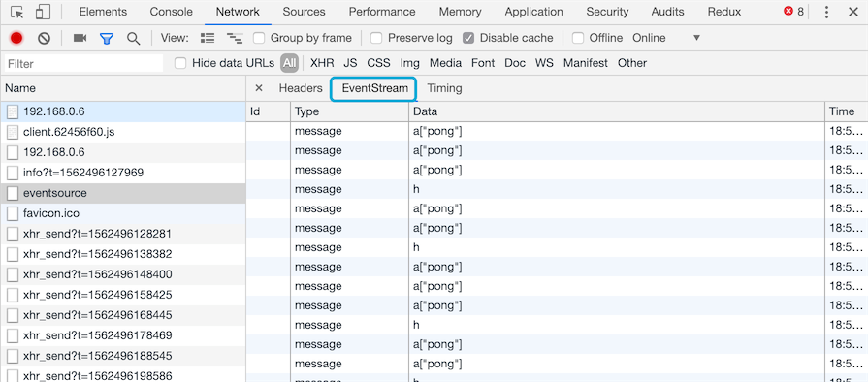Select the info?t=1562496127969 request
The image size is (868, 382).
click(123, 173)
